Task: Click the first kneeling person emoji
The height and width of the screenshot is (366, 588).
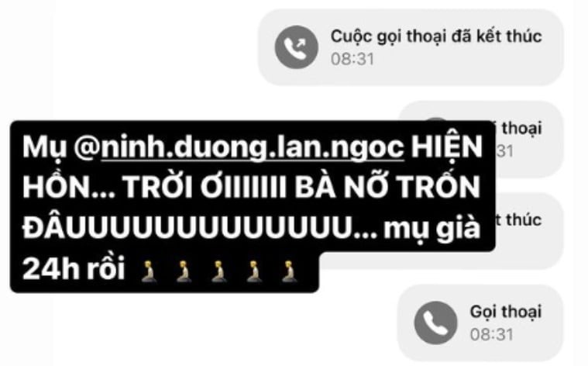Action: coord(149,271)
